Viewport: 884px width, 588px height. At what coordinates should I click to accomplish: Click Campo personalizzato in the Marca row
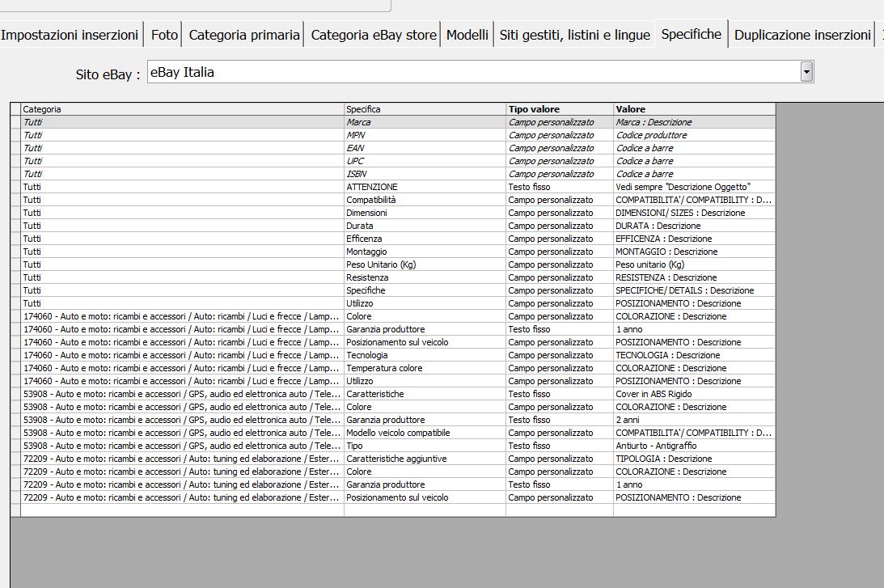tap(560, 122)
